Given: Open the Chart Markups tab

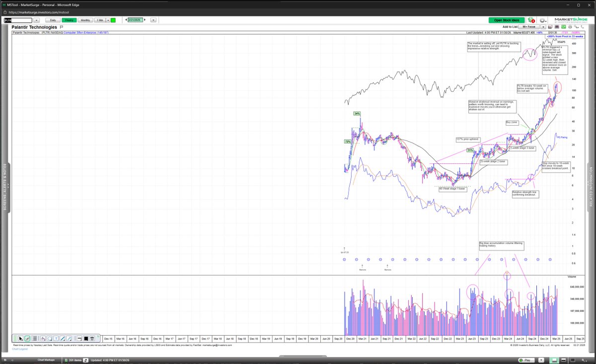Looking at the screenshot, I should pos(46,360).
